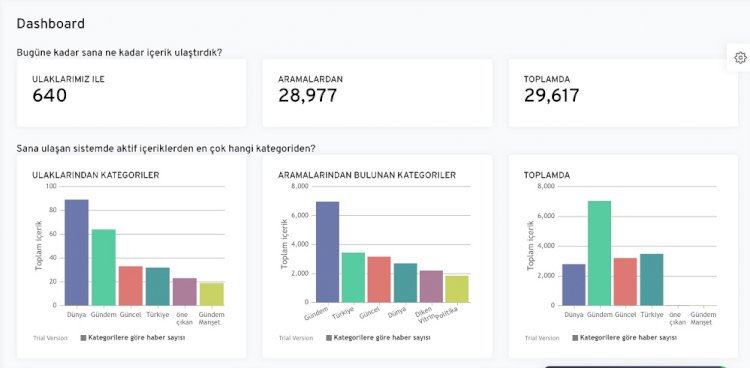This screenshot has height=368, width=750.
Task: Click the Aramalardan 28,977 card
Action: pyautogui.click(x=377, y=93)
